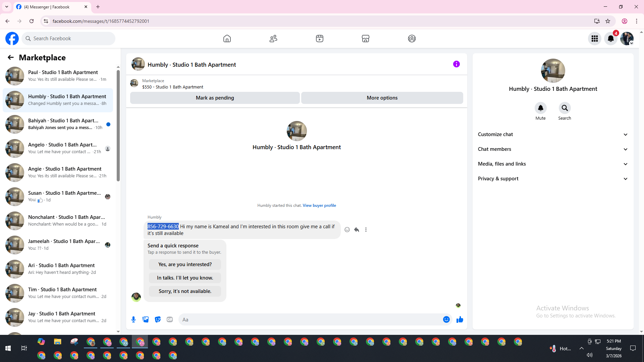Open Chrome's three-dot menu

pyautogui.click(x=637, y=21)
